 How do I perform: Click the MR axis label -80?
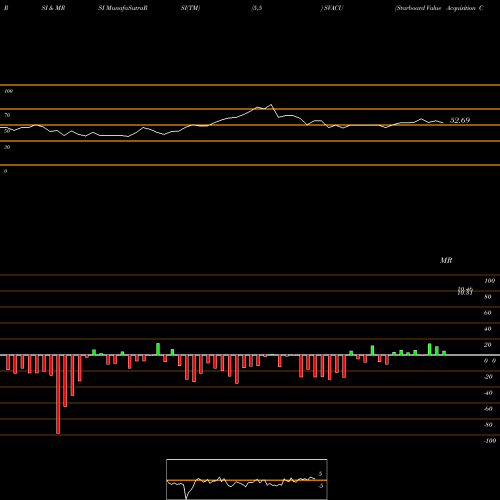(488, 425)
